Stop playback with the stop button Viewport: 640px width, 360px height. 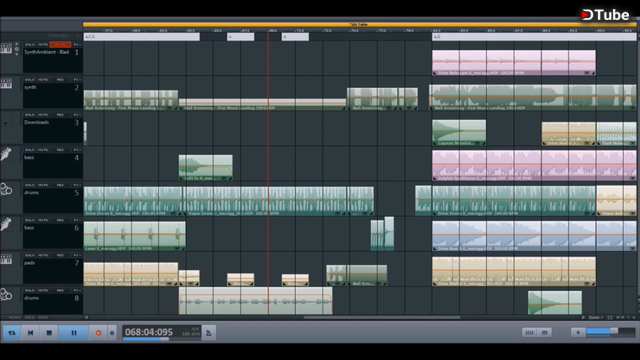click(x=49, y=333)
